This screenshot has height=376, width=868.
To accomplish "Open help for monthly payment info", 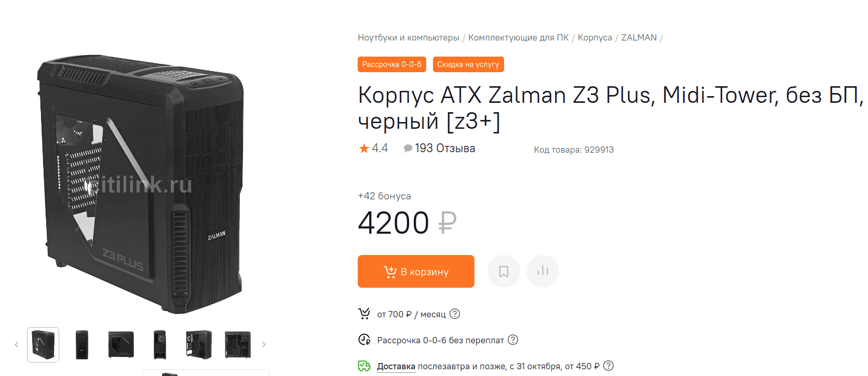I will coord(455,314).
